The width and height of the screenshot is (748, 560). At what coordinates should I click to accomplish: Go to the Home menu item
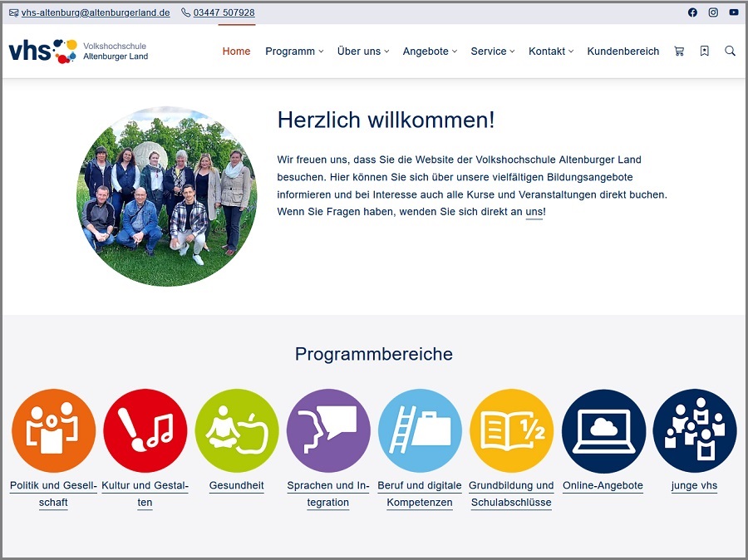click(x=236, y=52)
